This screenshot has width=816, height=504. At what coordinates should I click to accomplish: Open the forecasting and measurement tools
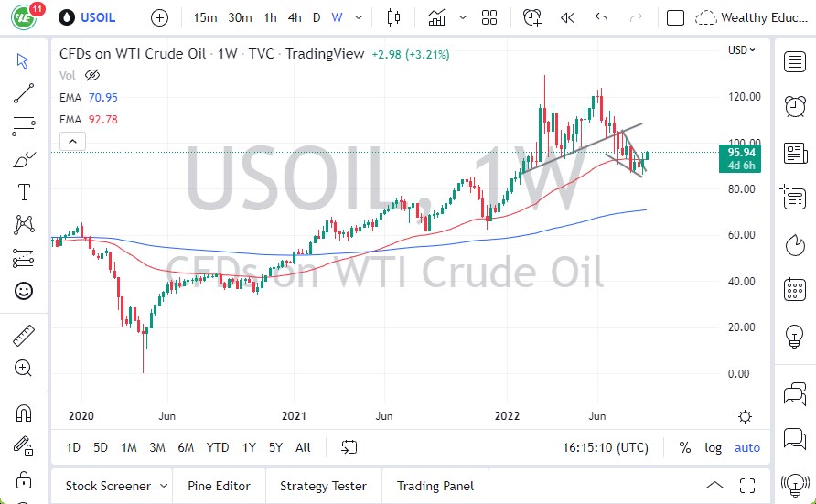pyautogui.click(x=24, y=259)
